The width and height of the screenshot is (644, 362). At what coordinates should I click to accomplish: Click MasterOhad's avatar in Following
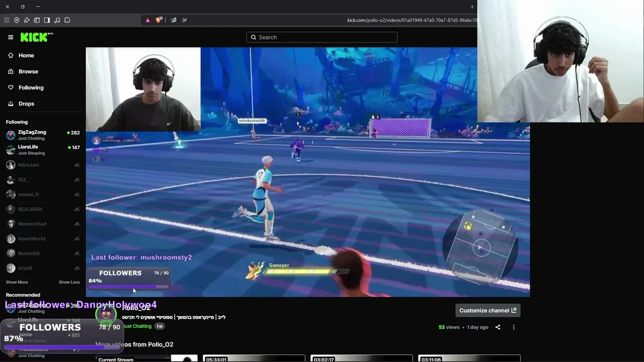(11, 224)
